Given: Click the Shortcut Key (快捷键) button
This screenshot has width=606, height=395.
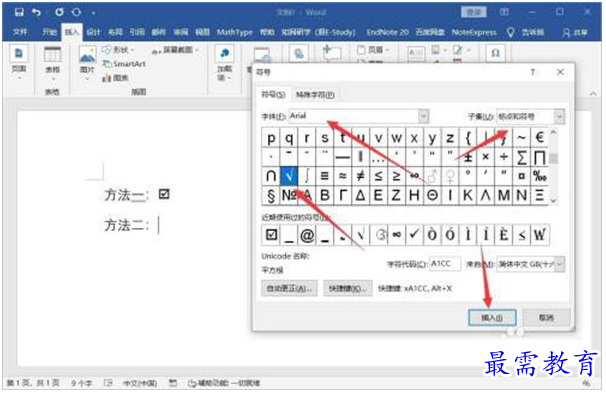Looking at the screenshot, I should [x=348, y=288].
